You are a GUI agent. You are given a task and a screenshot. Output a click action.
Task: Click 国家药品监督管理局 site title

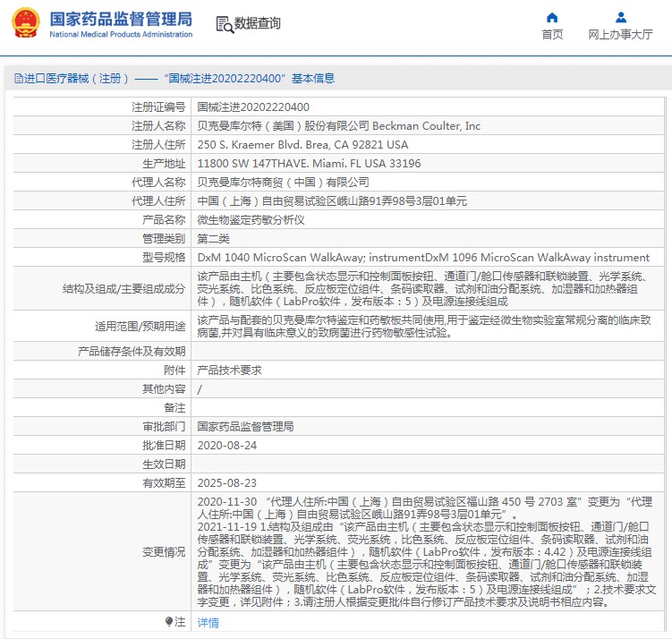pos(121,19)
